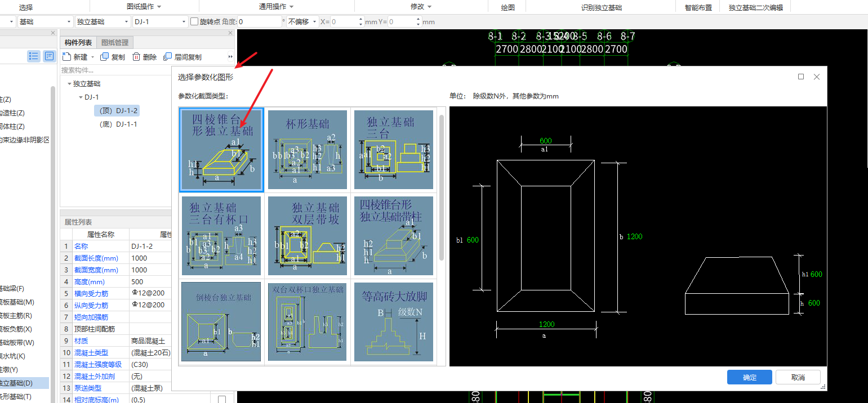868x403 pixels.
Task: Click the 搜索构件 search field
Action: coord(115,70)
